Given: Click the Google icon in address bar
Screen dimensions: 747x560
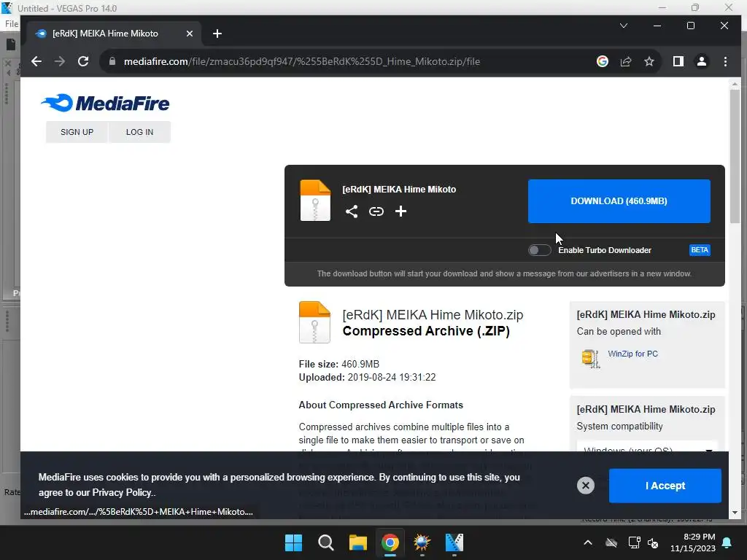Looking at the screenshot, I should 602,61.
